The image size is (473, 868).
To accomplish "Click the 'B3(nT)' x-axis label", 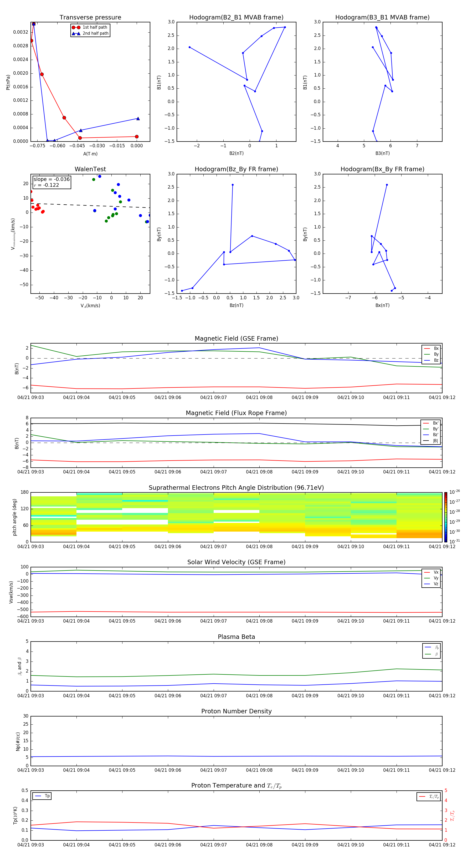I will tap(382, 153).
